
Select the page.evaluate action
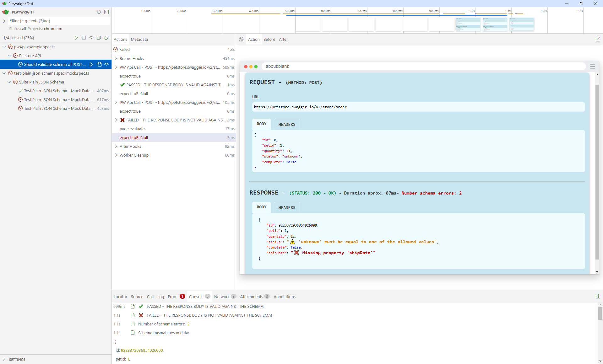point(174,129)
